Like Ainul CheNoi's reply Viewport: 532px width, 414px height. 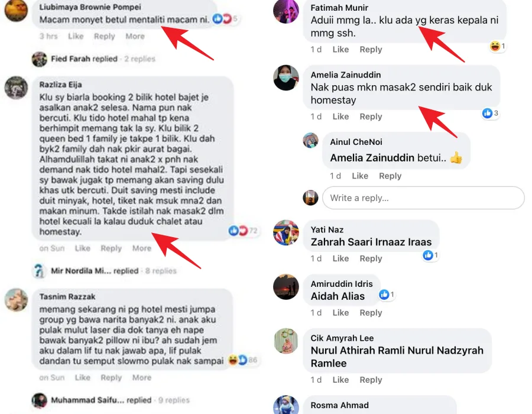tap(360, 176)
